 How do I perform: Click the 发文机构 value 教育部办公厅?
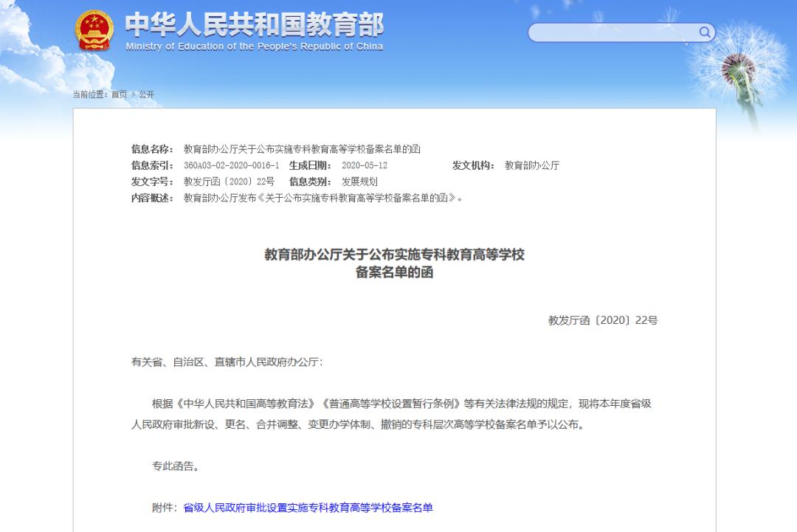[531, 165]
